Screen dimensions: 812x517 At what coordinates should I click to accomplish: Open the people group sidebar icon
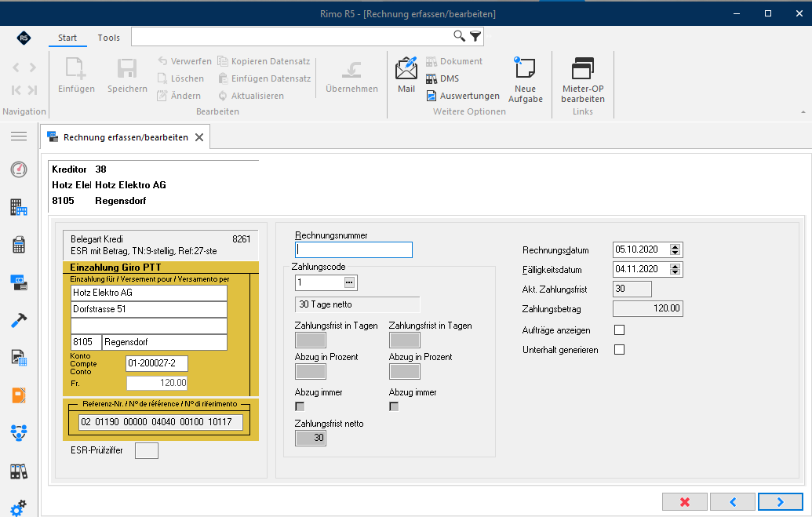tap(19, 432)
